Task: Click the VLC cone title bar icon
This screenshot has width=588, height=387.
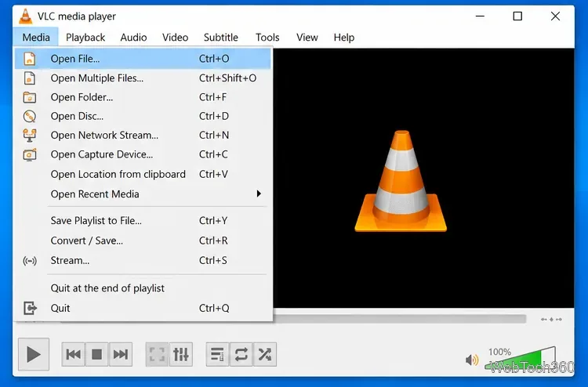Action: point(26,16)
